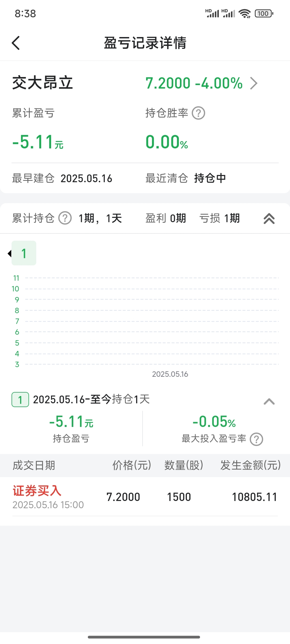Tap 1期，1天 holding summary
This screenshot has height=644, width=290.
coord(100,218)
